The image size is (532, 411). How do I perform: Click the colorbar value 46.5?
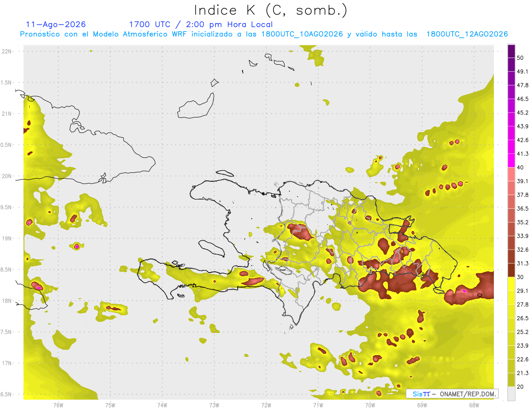[x=523, y=99]
